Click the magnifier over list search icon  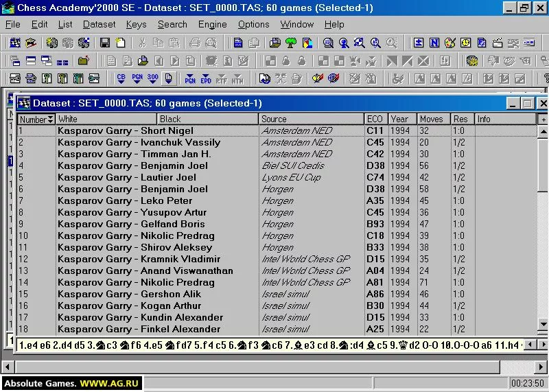point(328,43)
